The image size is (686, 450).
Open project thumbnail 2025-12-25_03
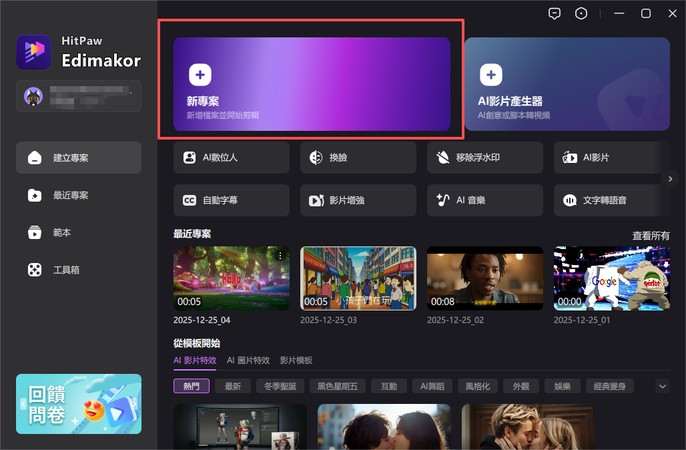(x=358, y=278)
